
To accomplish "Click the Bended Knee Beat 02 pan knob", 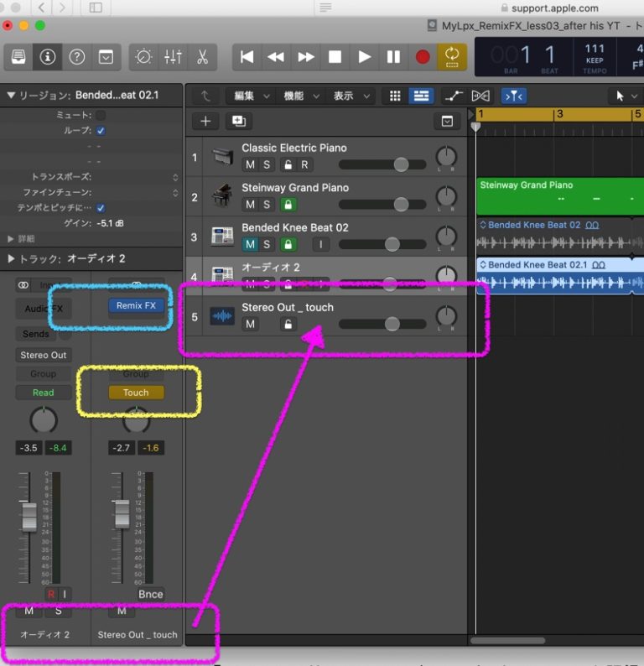I will pos(446,237).
